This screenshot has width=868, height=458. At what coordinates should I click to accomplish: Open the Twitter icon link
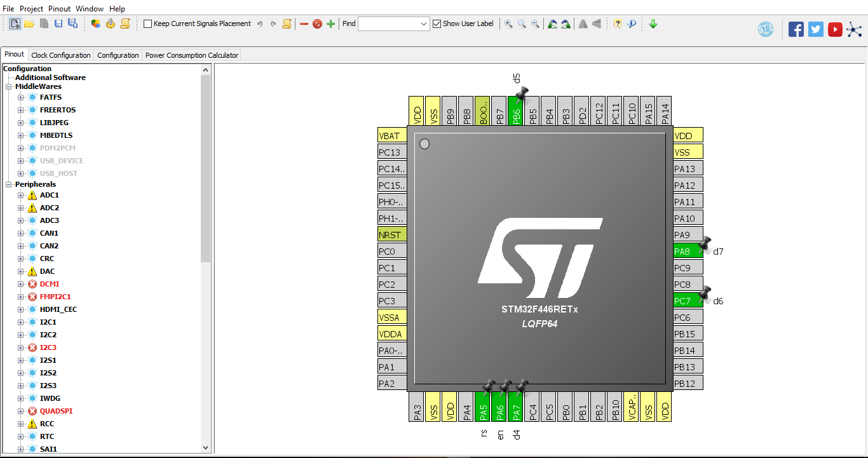[x=816, y=29]
